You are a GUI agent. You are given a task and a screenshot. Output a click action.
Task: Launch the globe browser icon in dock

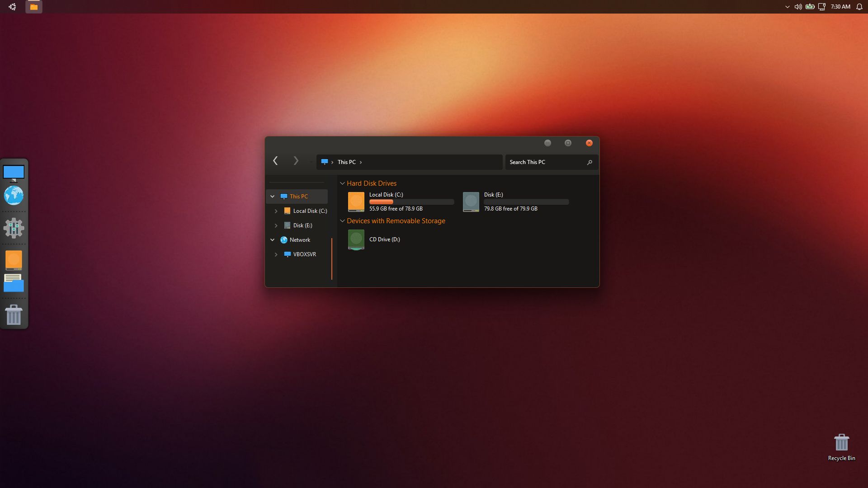14,196
